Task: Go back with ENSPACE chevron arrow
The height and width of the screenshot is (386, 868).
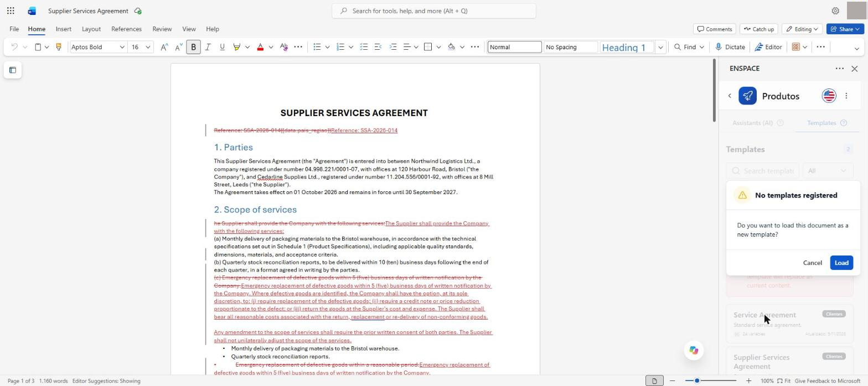Action: tap(730, 96)
